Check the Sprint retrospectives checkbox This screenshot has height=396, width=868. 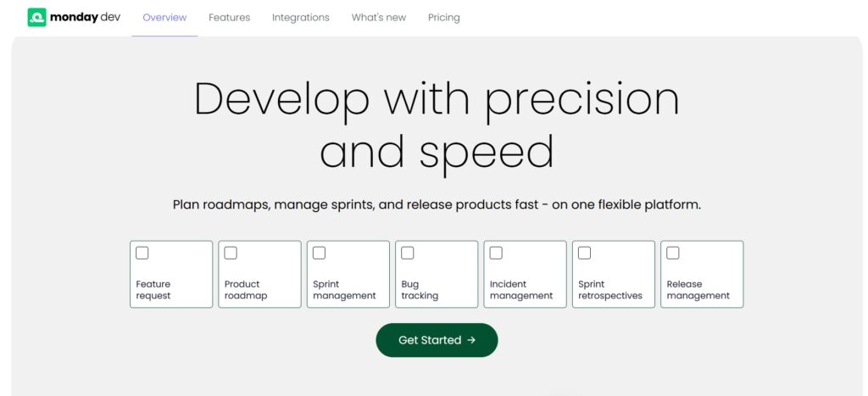click(584, 253)
